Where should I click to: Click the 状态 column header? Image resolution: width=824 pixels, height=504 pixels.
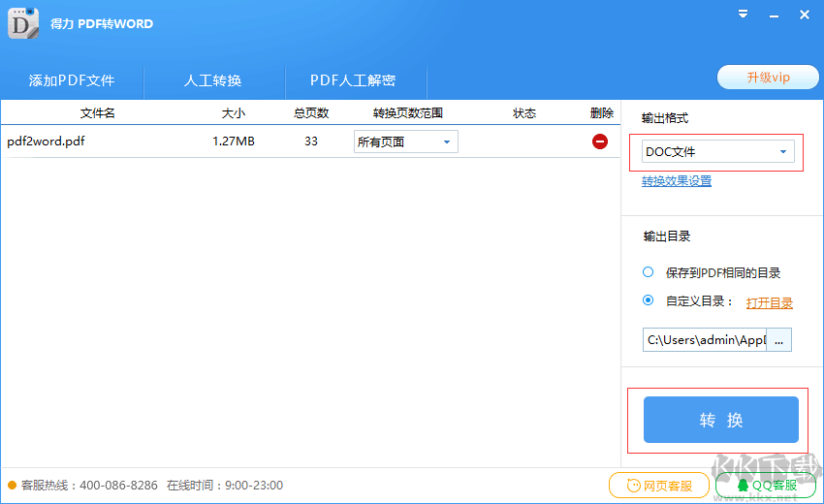(523, 113)
